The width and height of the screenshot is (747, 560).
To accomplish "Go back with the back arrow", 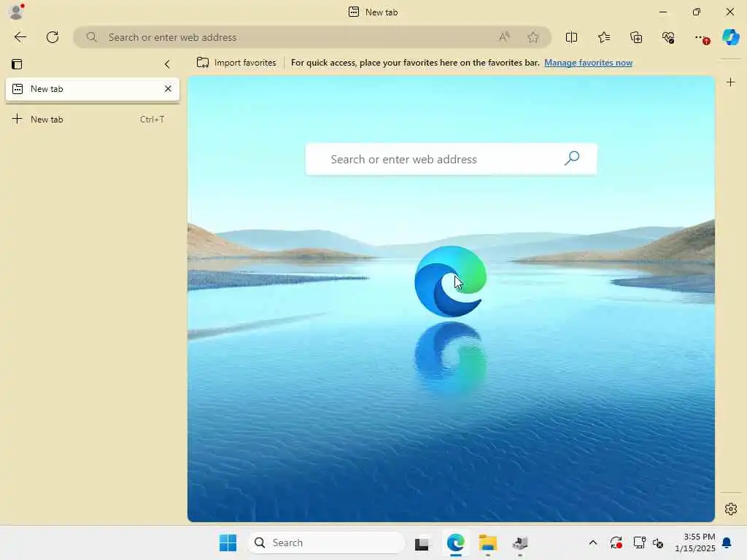I will click(x=20, y=37).
